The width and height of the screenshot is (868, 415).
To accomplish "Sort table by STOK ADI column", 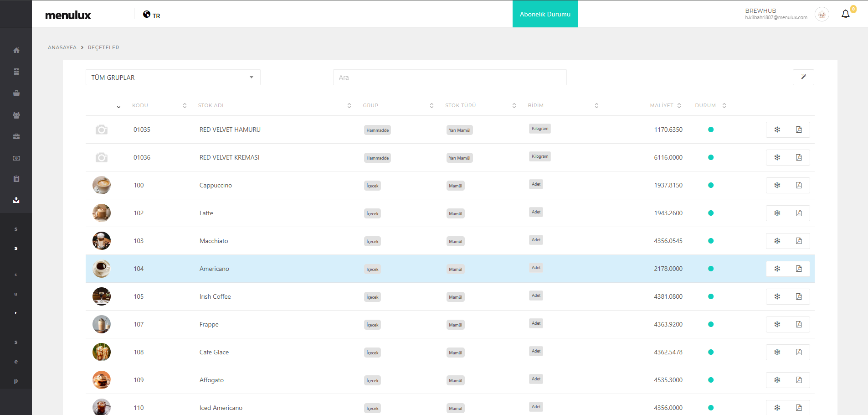I will [211, 105].
